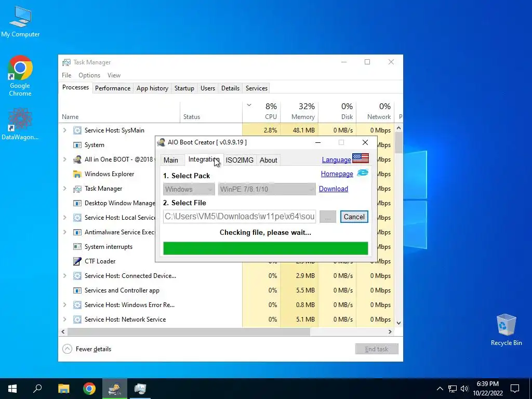This screenshot has width=532, height=399.
Task: Click the AIO Boot Creator title bar icon
Action: (161, 142)
